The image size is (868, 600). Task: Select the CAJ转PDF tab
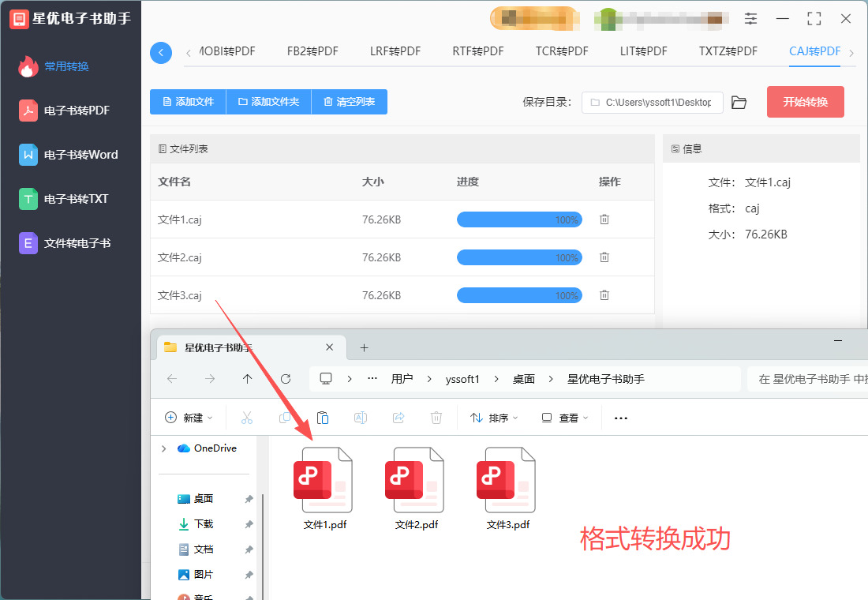815,51
